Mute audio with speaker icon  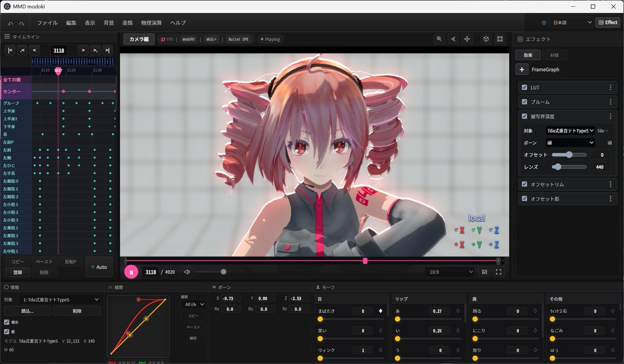coord(187,272)
